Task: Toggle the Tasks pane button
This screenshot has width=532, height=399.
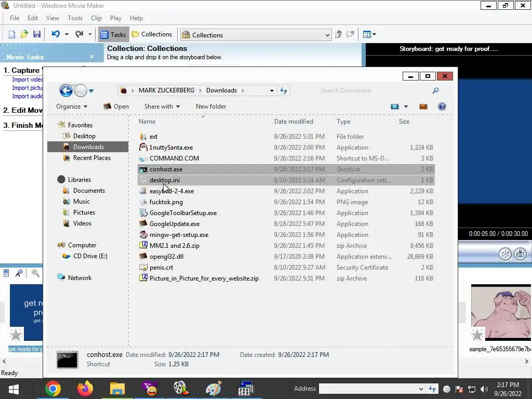Action: pyautogui.click(x=114, y=34)
